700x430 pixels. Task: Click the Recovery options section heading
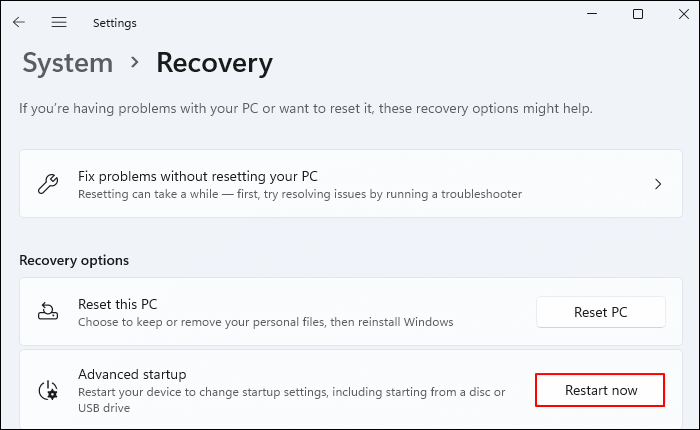74,260
